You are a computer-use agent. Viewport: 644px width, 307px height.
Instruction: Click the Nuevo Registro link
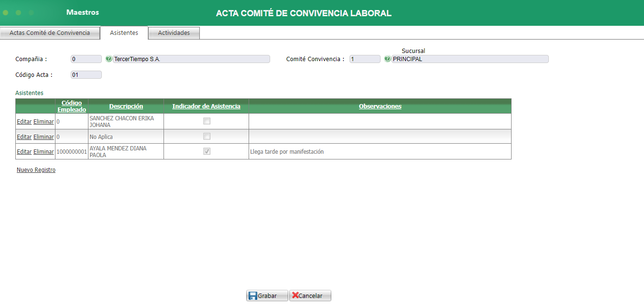pos(36,169)
